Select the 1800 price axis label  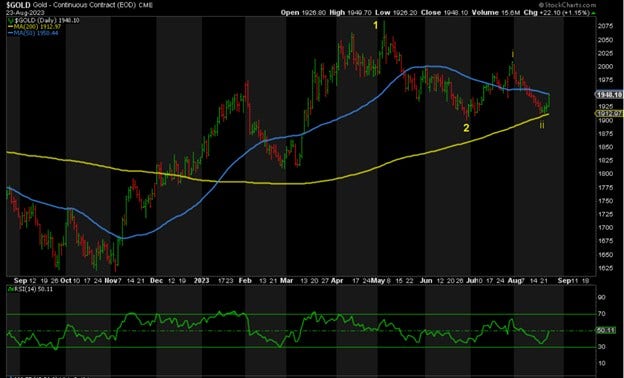tap(605, 174)
